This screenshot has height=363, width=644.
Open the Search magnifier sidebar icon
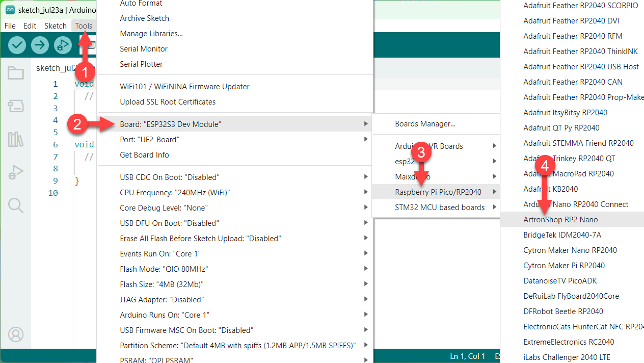(x=16, y=205)
